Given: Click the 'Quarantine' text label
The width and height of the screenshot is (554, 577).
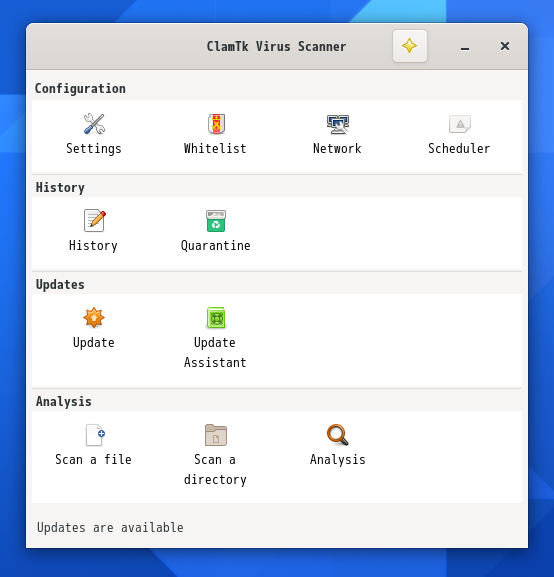Looking at the screenshot, I should tap(216, 245).
